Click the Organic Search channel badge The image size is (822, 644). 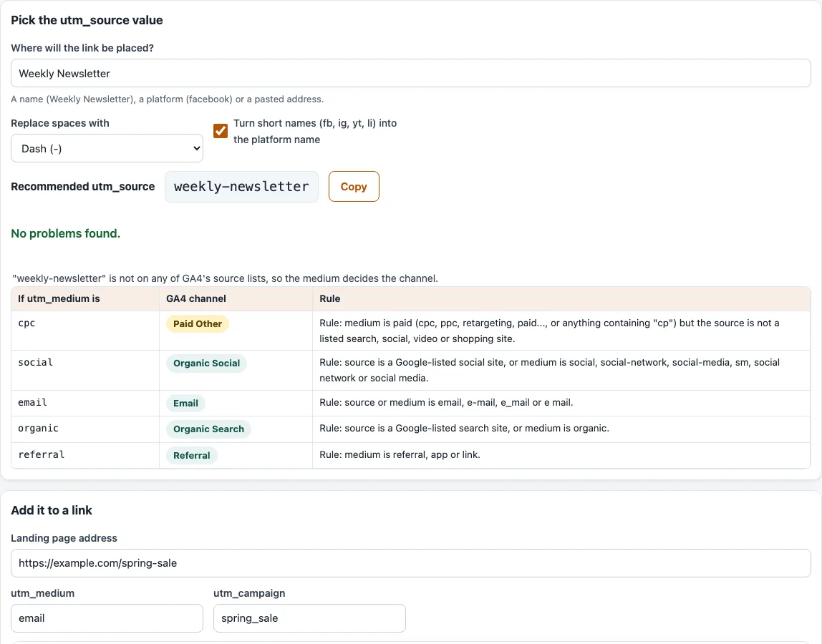point(208,429)
